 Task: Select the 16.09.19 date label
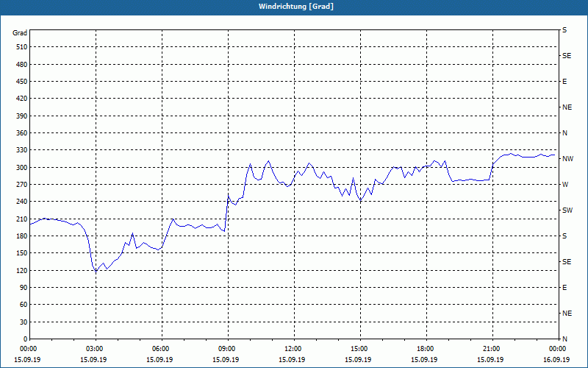pyautogui.click(x=556, y=360)
